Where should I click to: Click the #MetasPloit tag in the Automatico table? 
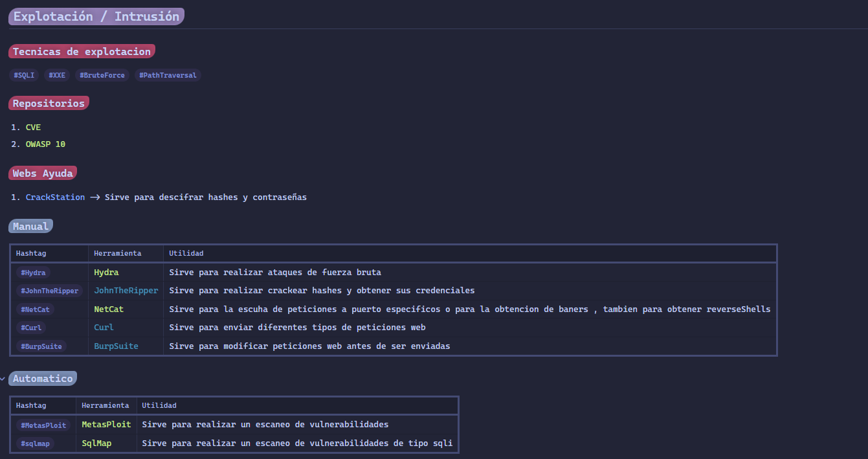tap(43, 425)
